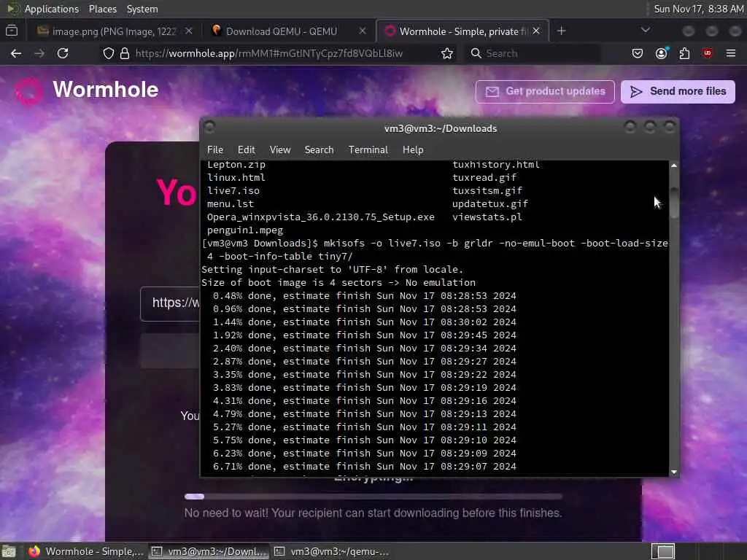Open terminal View menu
Viewport: 747px width, 560px height.
[280, 149]
